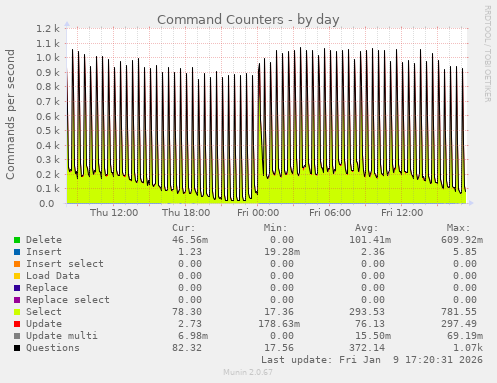The image size is (497, 383).
Task: Click the 'Insert select' legend label
Action: pos(65,264)
